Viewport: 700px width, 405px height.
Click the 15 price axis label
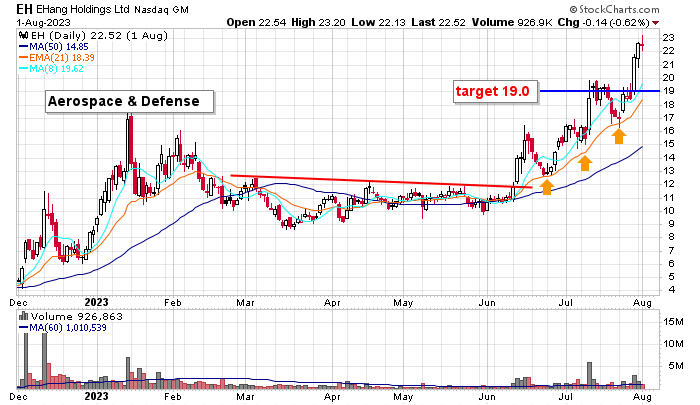click(x=668, y=144)
